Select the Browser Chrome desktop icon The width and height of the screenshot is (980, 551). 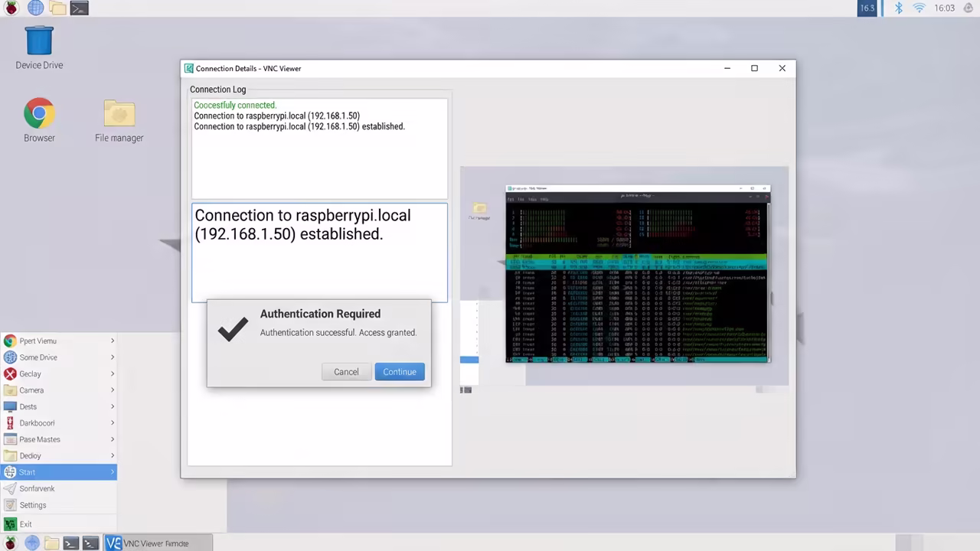pos(39,120)
